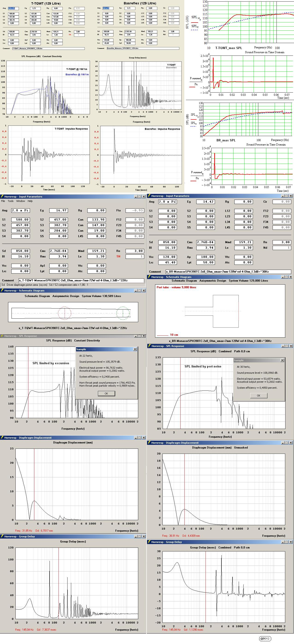Click the 'Freq : 31,85 Hz' readout
The image size is (294, 644).
[24, 531]
